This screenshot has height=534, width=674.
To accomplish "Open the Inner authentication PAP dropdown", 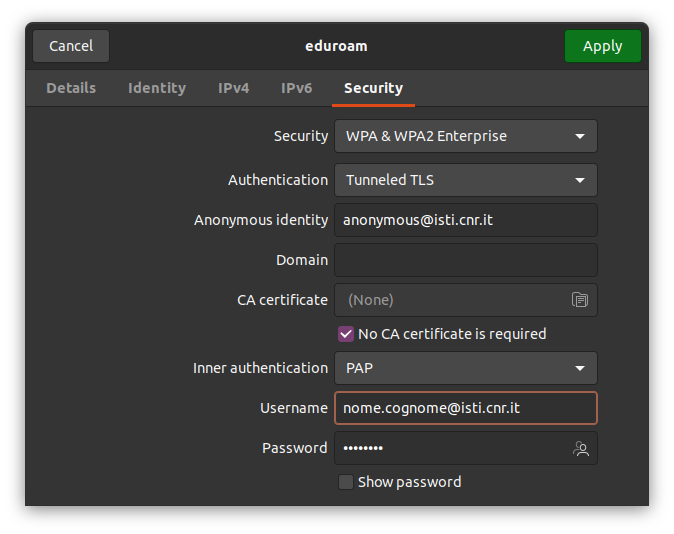I will [465, 368].
